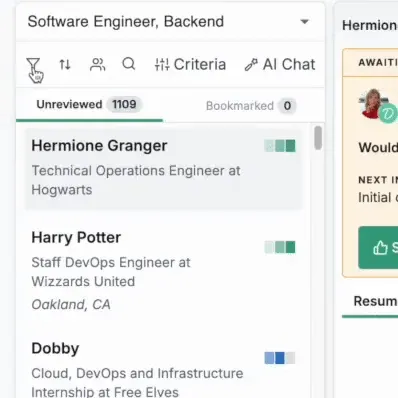
Task: Click Dobby's blue match score bars
Action: (280, 358)
